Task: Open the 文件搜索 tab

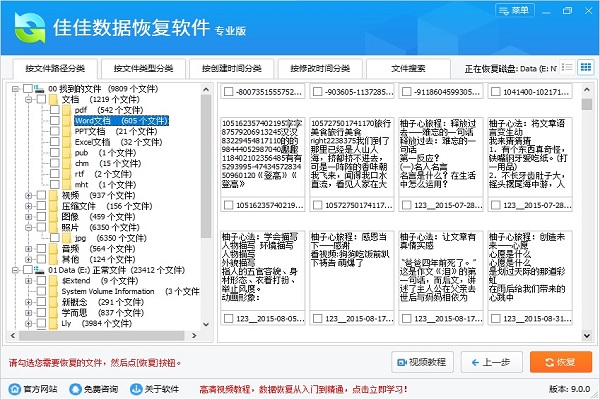Action: point(408,69)
